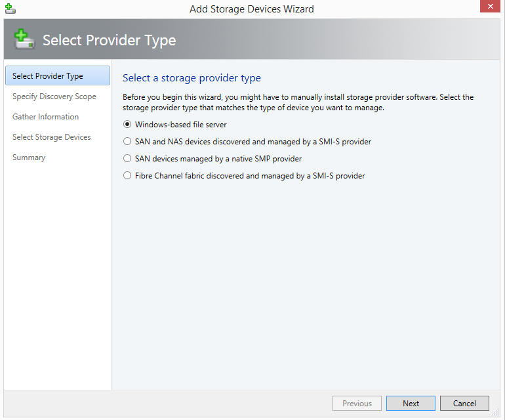Pick SAN devices managed by native SMP provider
This screenshot has height=420, width=505.
[x=127, y=159]
